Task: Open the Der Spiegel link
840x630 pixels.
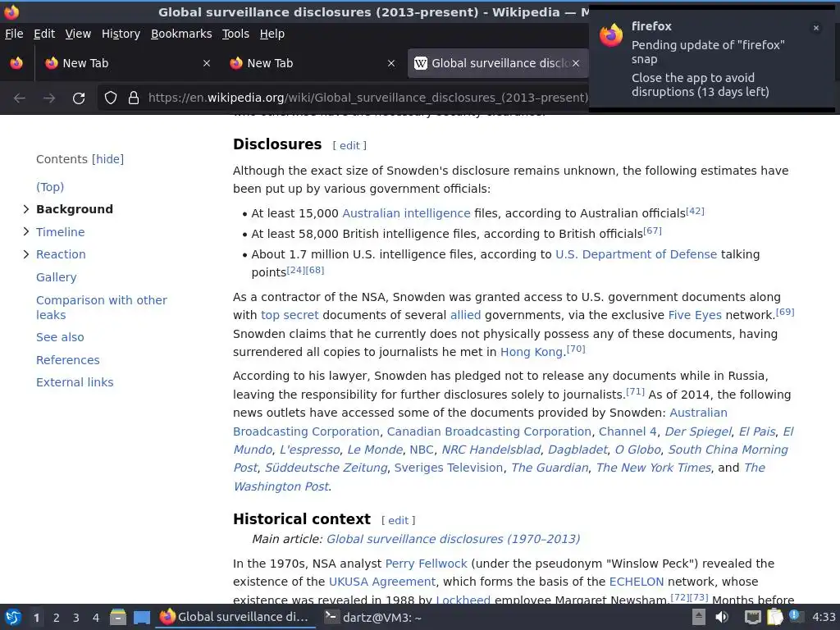Action: 698,431
